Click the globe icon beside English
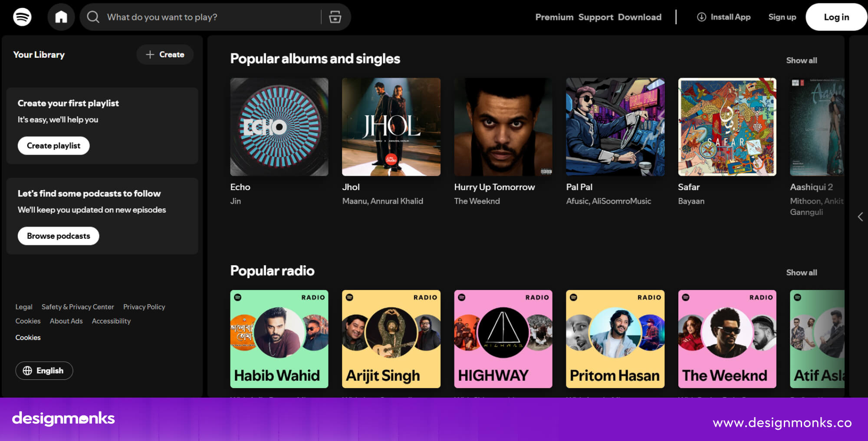 pos(27,371)
